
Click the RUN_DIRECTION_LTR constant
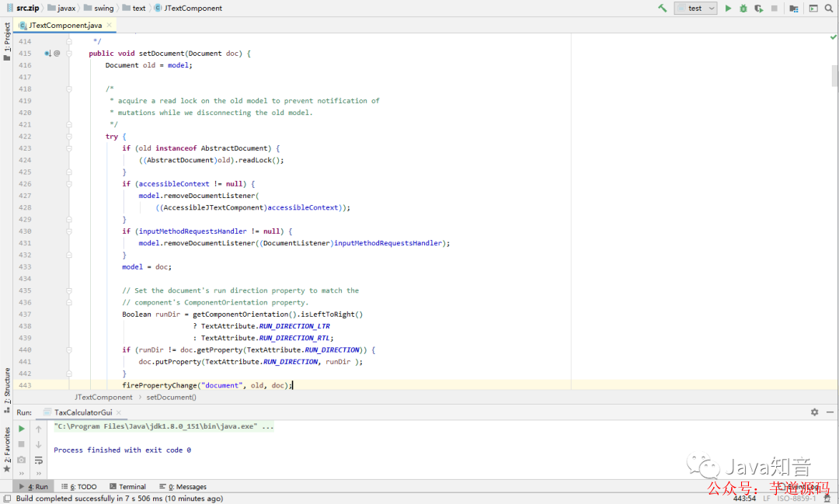click(294, 326)
